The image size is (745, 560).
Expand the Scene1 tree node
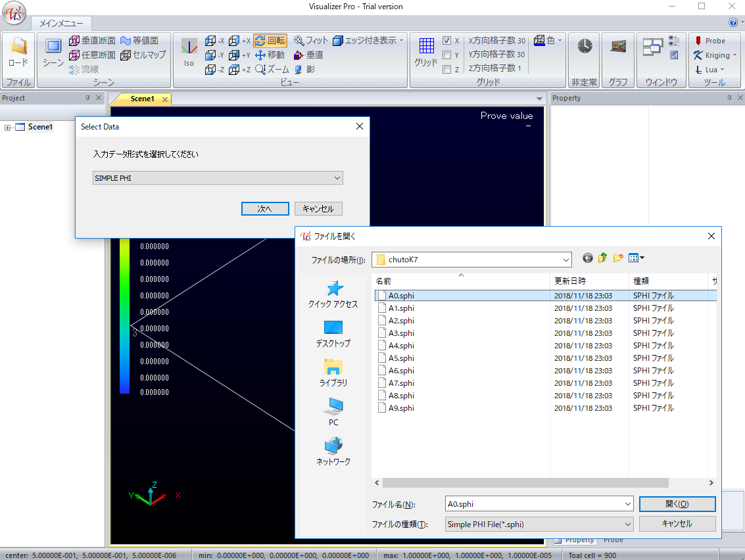pos(8,128)
